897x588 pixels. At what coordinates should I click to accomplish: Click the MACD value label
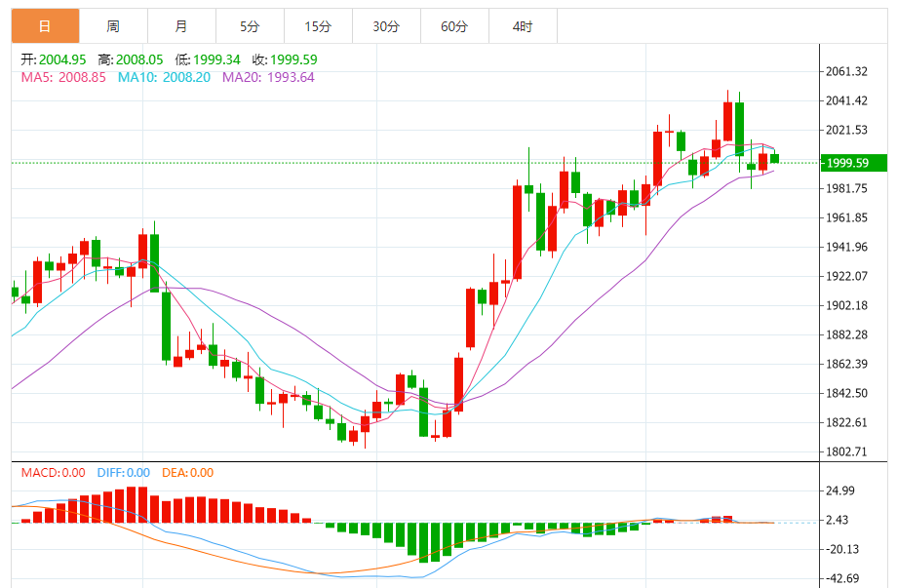click(54, 473)
